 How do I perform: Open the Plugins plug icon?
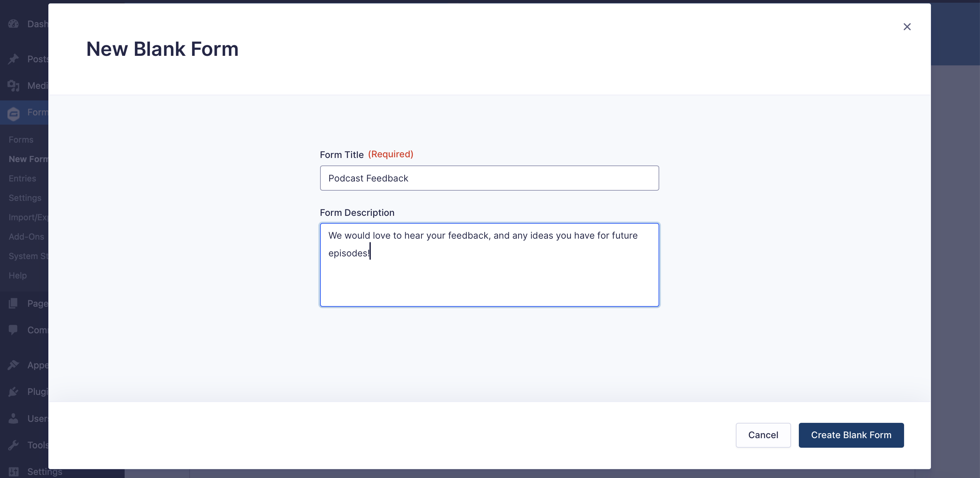tap(13, 392)
